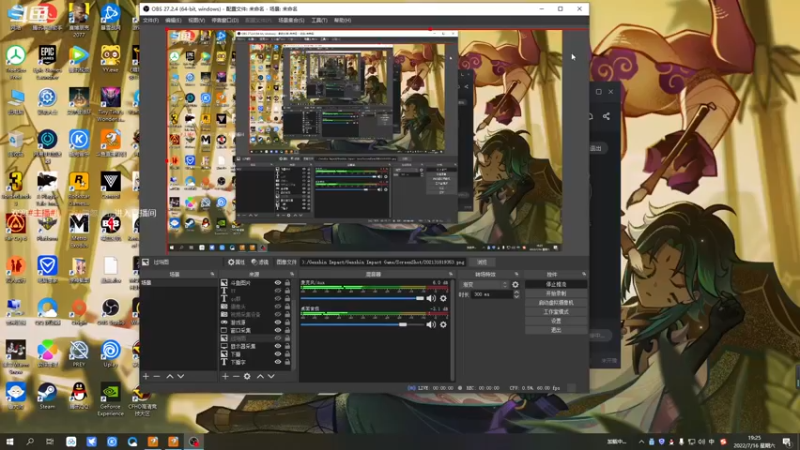
Task: Remove the scene with the minus button
Action: 157,377
